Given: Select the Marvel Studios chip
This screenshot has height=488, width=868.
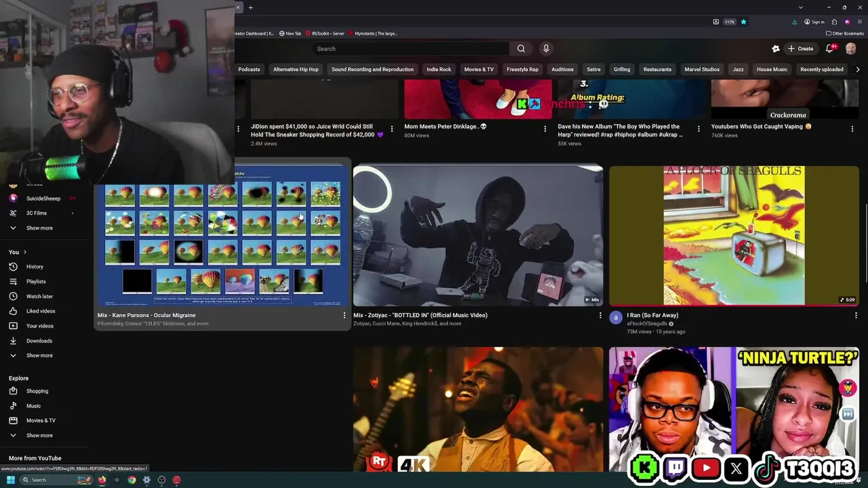Looking at the screenshot, I should [x=702, y=69].
